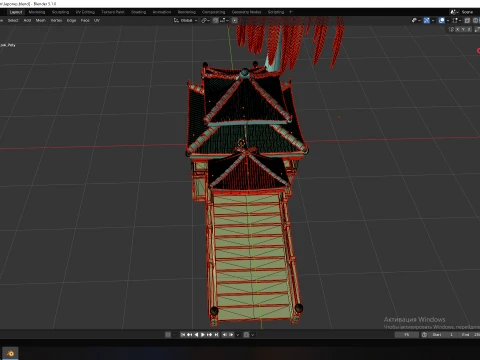Open the object visibility and selectability popover

coord(416,20)
